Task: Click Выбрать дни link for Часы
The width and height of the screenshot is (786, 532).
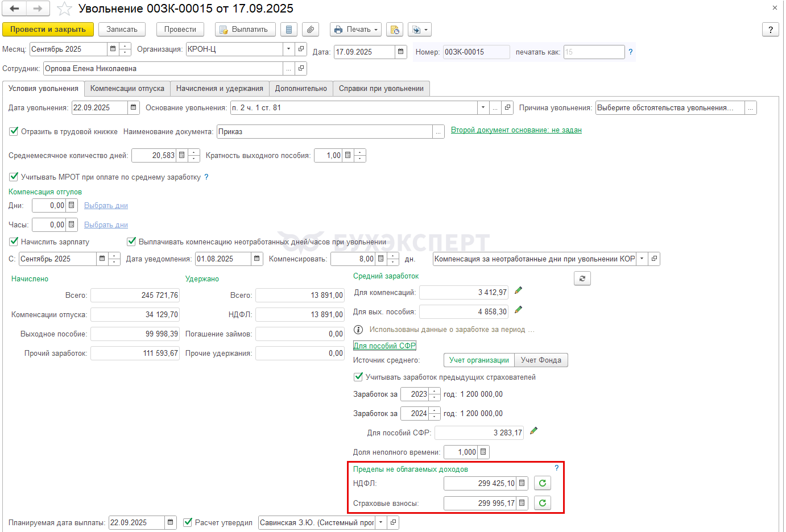Action: (x=106, y=225)
